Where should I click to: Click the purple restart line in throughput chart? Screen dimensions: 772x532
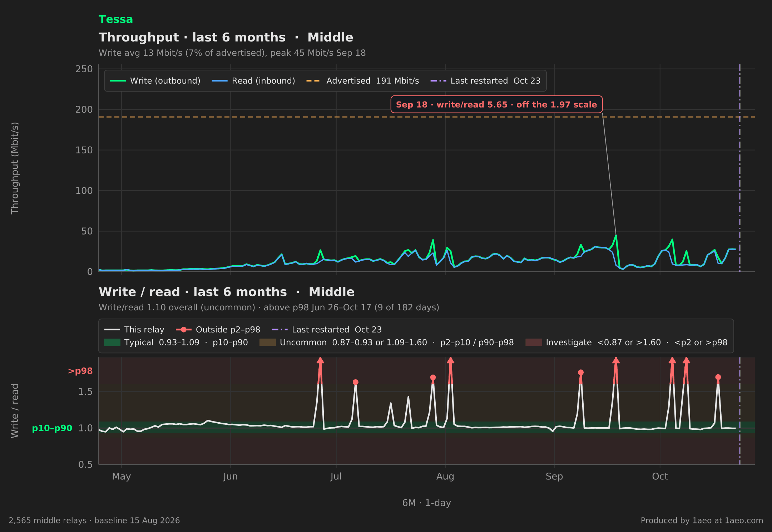pos(740,168)
